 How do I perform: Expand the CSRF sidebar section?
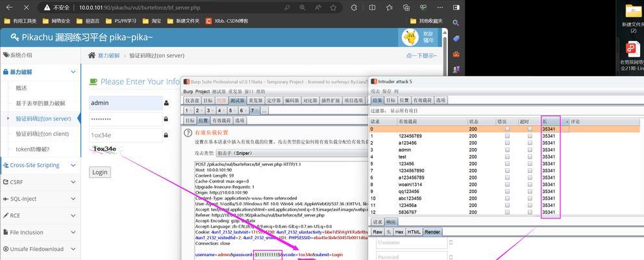(73, 182)
